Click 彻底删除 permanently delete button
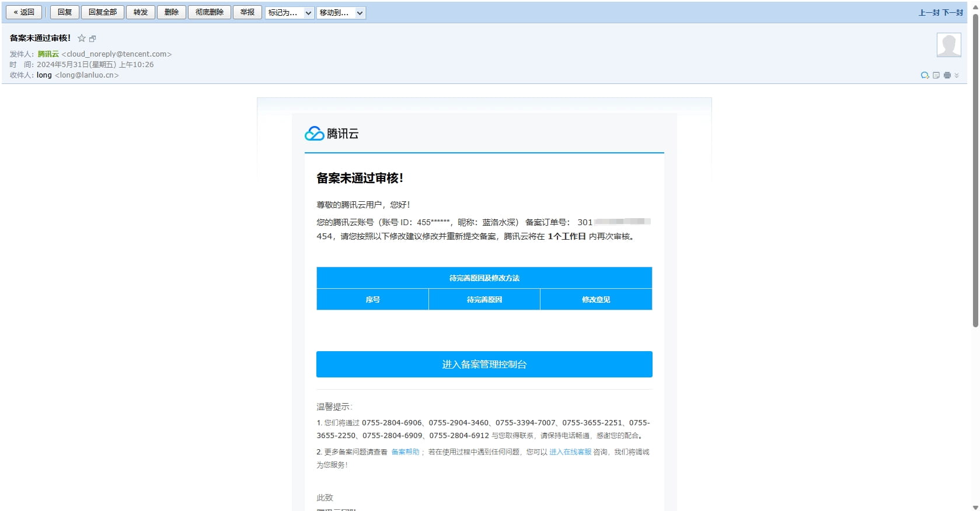980x511 pixels. pyautogui.click(x=210, y=12)
